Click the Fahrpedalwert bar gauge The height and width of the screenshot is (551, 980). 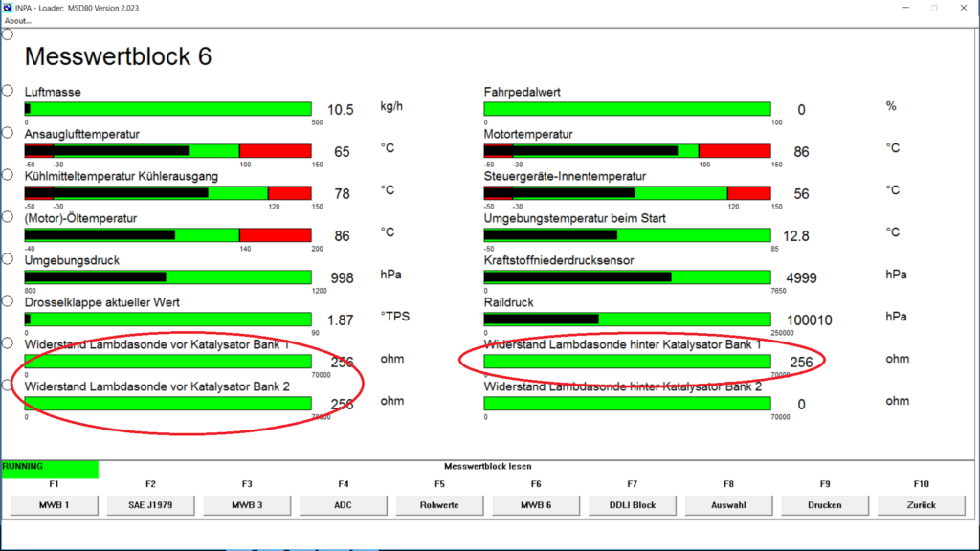point(628,109)
